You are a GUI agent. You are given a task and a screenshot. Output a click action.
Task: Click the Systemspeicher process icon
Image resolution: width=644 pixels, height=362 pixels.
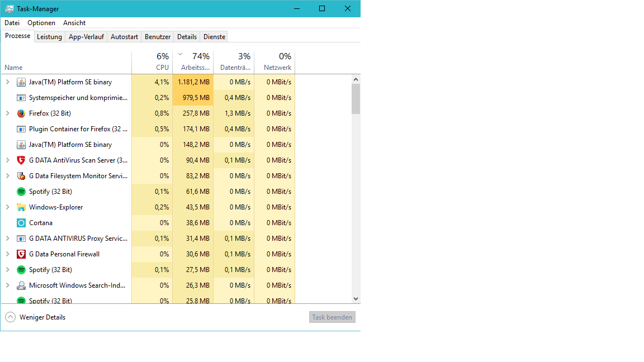pos(21,98)
